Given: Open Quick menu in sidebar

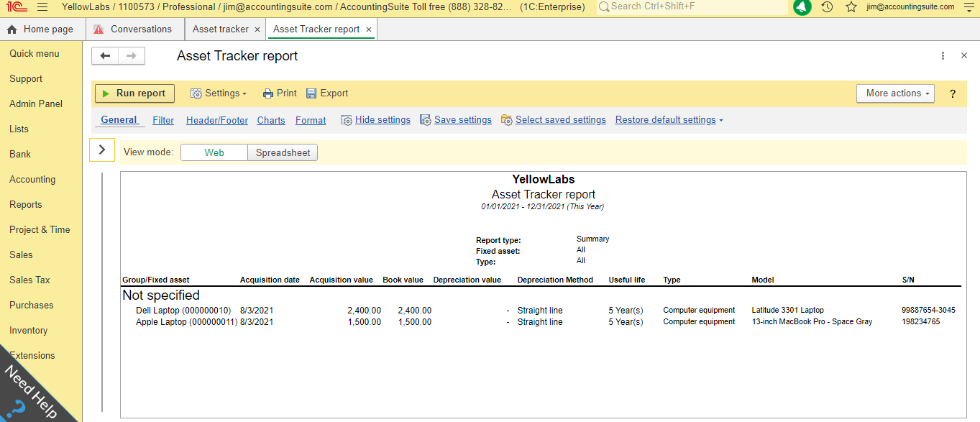Looking at the screenshot, I should [35, 53].
